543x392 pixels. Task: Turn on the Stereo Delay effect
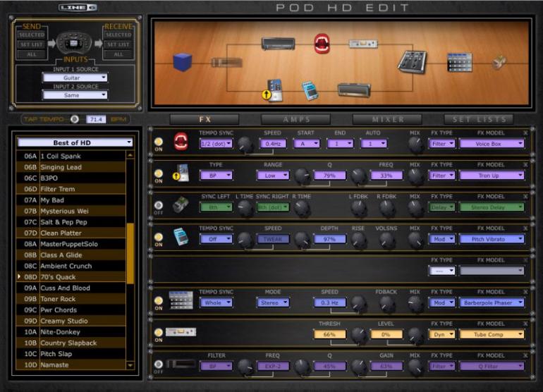pos(158,205)
